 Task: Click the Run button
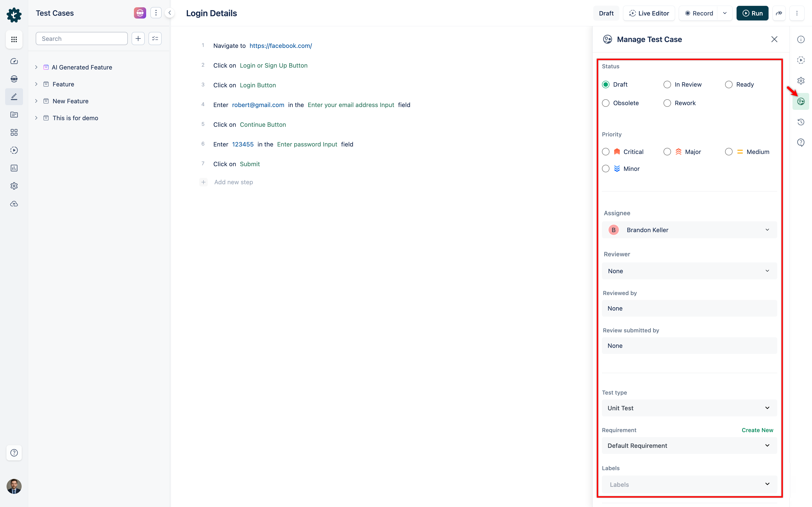coord(752,13)
